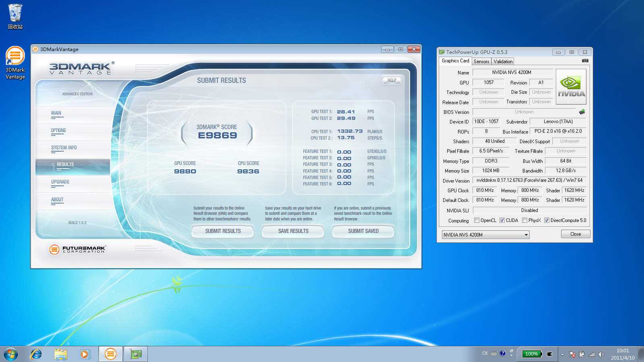The height and width of the screenshot is (362, 644).
Task: Toggle the CUDA checkbox
Action: pos(502,220)
